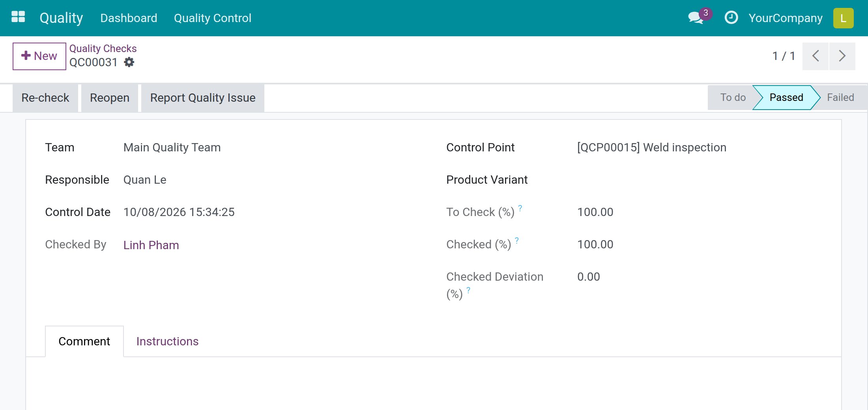Open the apps grid menu icon
The height and width of the screenshot is (410, 868).
[18, 17]
